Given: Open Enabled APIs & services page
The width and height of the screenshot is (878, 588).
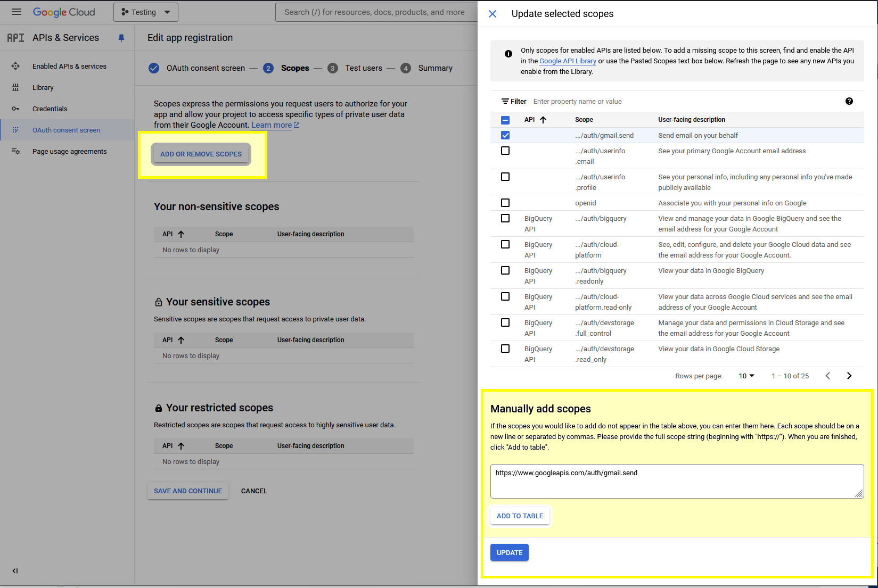Looking at the screenshot, I should pyautogui.click(x=69, y=66).
